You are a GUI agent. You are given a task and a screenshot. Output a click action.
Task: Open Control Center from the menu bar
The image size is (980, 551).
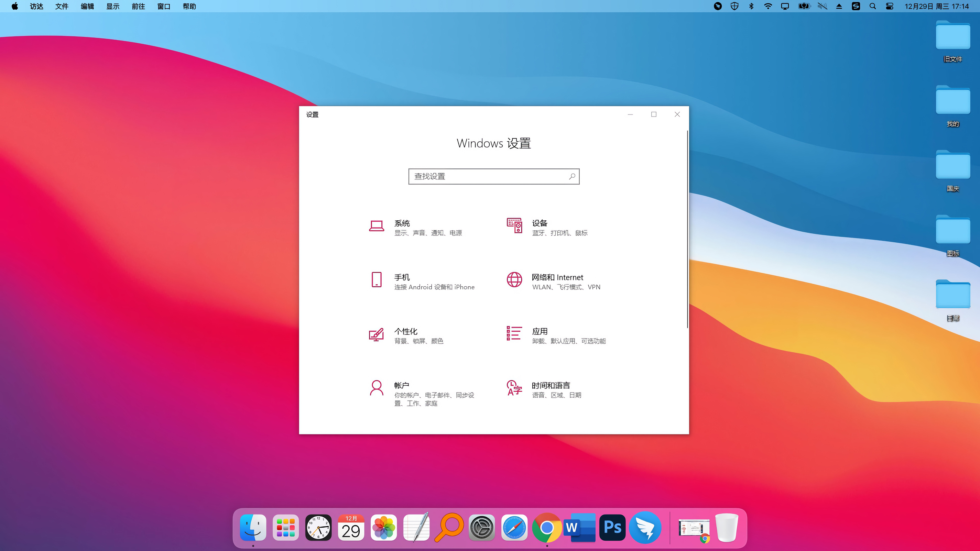(x=889, y=6)
